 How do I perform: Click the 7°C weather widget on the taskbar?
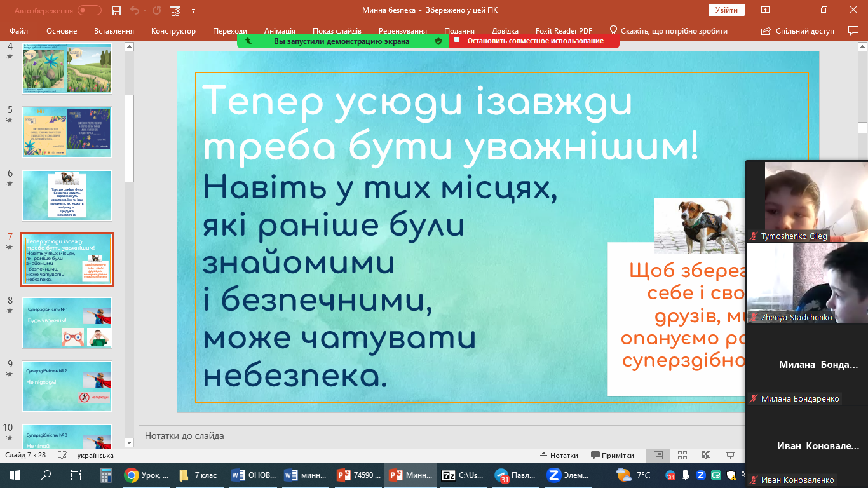pos(634,475)
